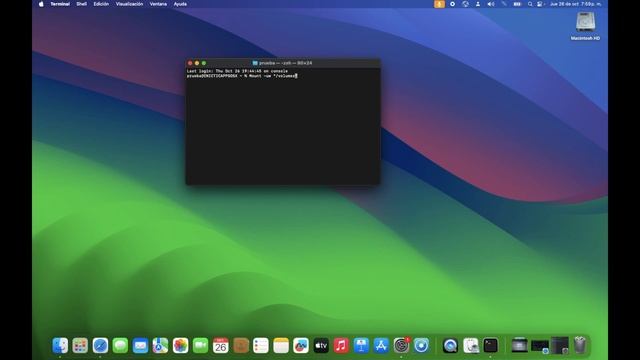Click the date and time in the menu bar
640x360 pixels.
click(576, 4)
